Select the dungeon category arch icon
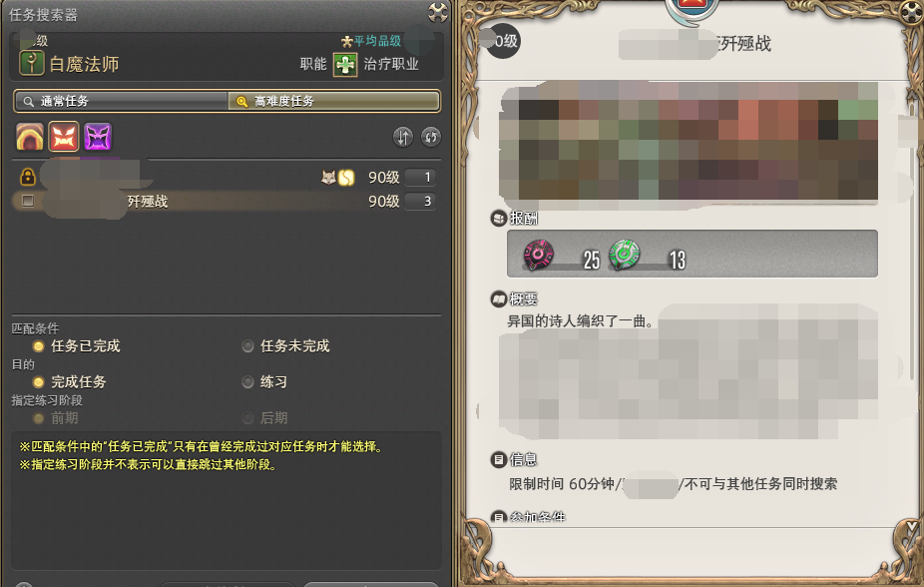924x587 pixels. (30, 137)
